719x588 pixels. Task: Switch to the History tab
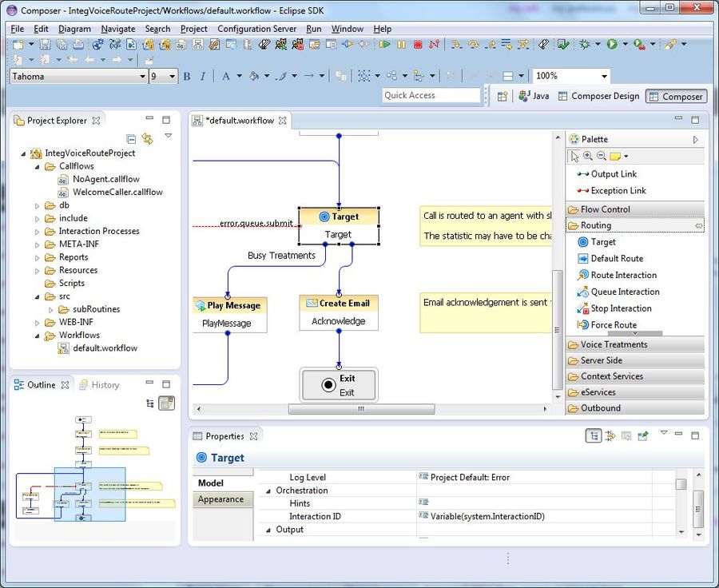click(100, 385)
